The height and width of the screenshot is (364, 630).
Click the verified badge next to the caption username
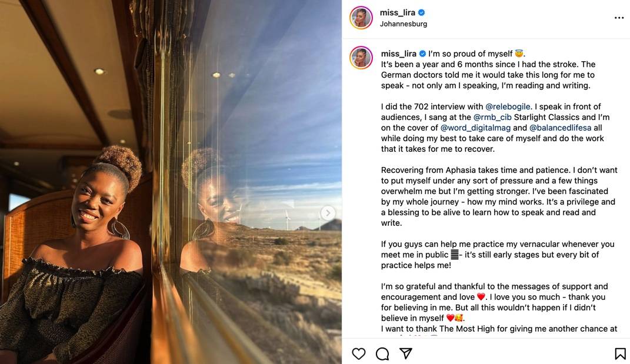(x=422, y=54)
